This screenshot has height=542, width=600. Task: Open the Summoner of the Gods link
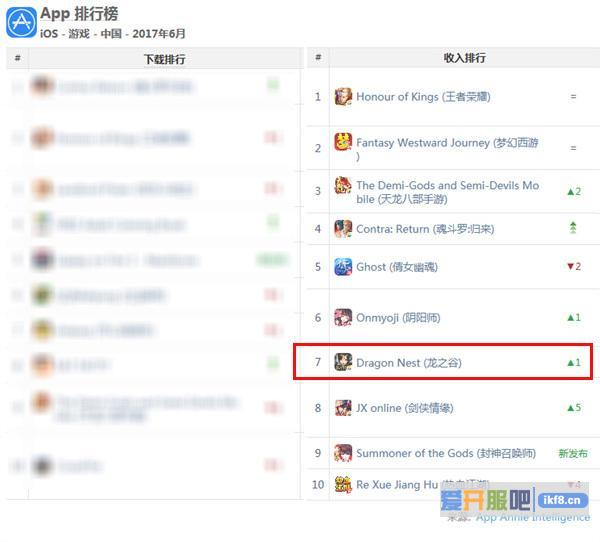(x=446, y=453)
